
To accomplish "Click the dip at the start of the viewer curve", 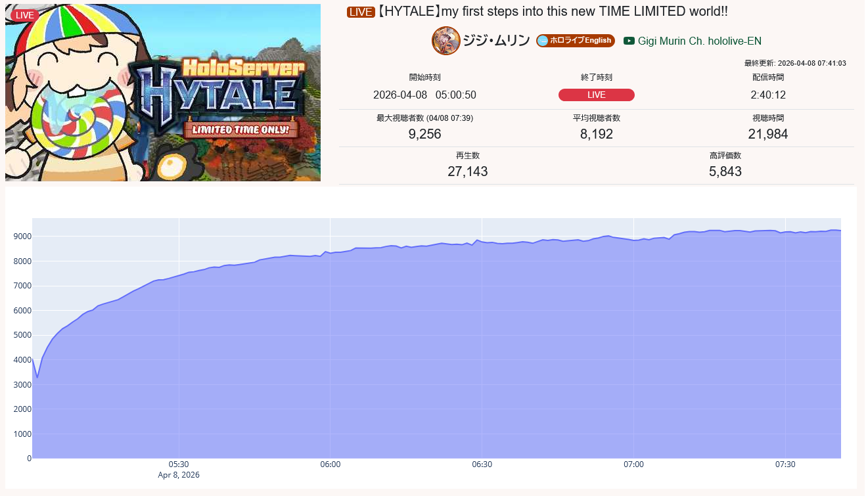I will (x=37, y=378).
